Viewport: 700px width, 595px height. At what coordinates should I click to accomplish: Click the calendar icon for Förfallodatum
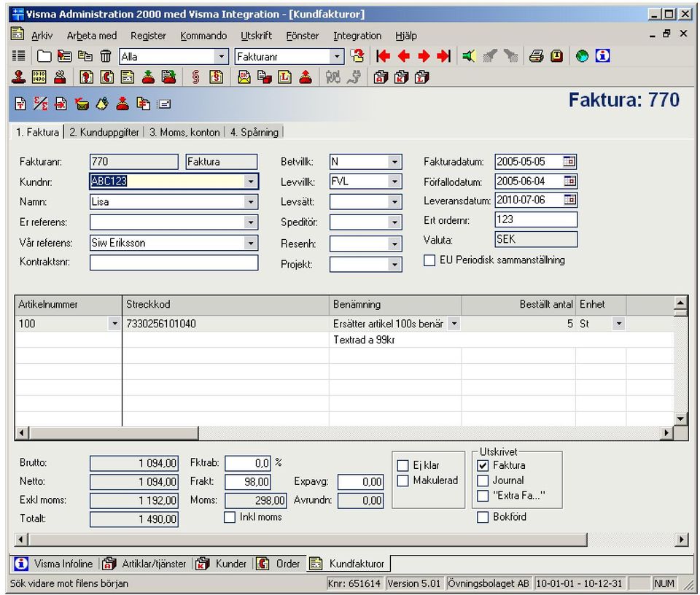pos(569,181)
